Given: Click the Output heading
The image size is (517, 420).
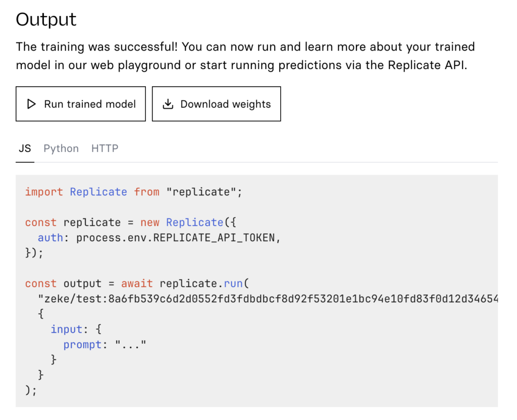Looking at the screenshot, I should 46,20.
